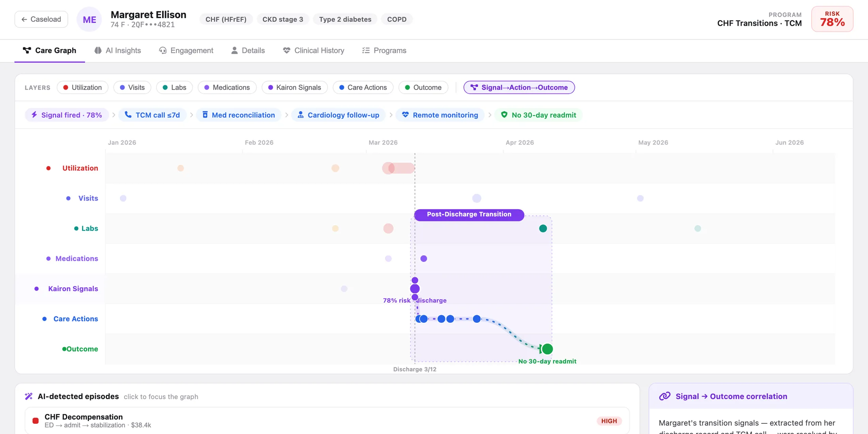Click the teal Labs dot in April
The image size is (868, 434).
(543, 228)
